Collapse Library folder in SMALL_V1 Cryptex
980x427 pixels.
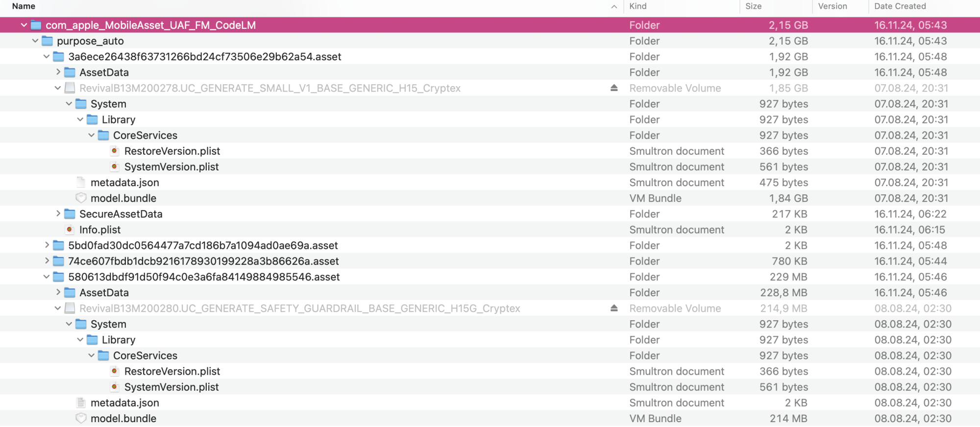pos(80,119)
